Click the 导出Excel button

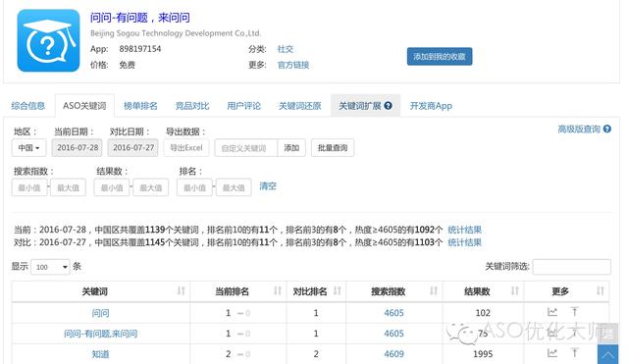tap(186, 148)
